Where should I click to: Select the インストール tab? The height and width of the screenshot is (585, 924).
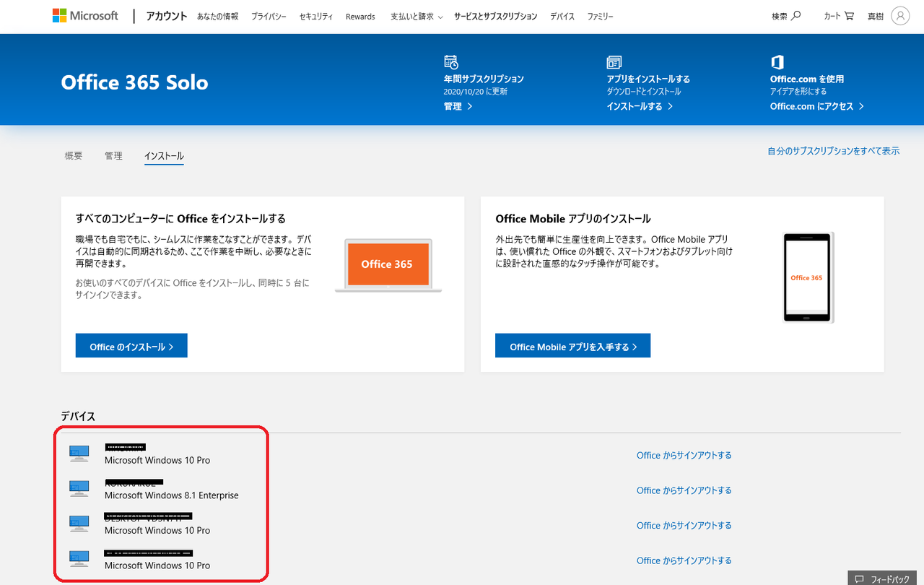[164, 156]
